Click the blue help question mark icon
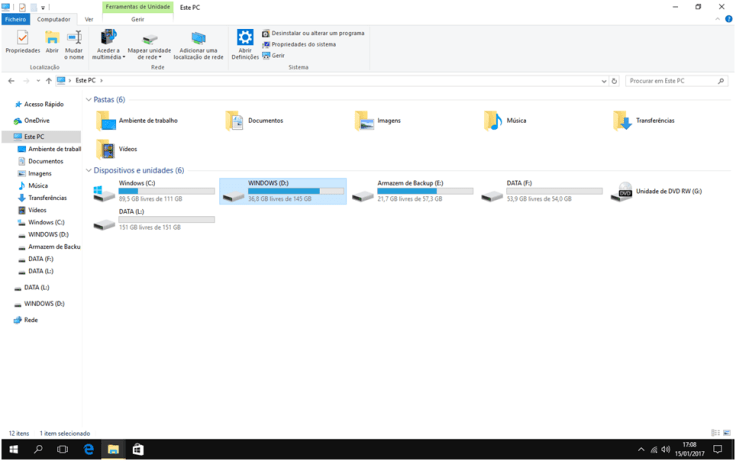The height and width of the screenshot is (461, 736). 728,19
